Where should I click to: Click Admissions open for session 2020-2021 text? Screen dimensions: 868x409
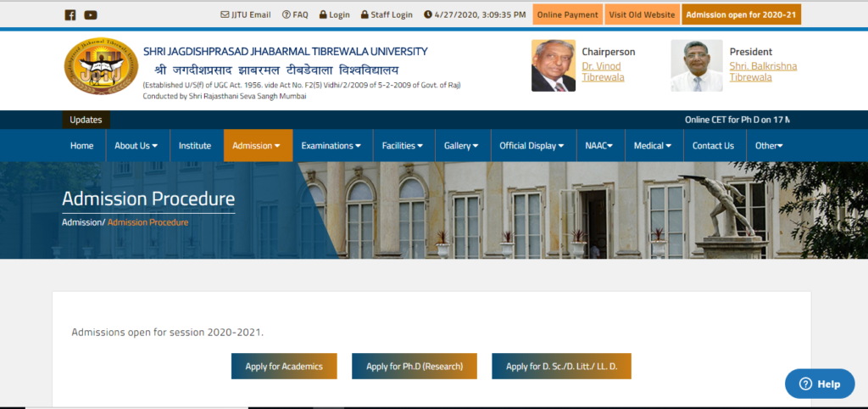[x=168, y=333]
